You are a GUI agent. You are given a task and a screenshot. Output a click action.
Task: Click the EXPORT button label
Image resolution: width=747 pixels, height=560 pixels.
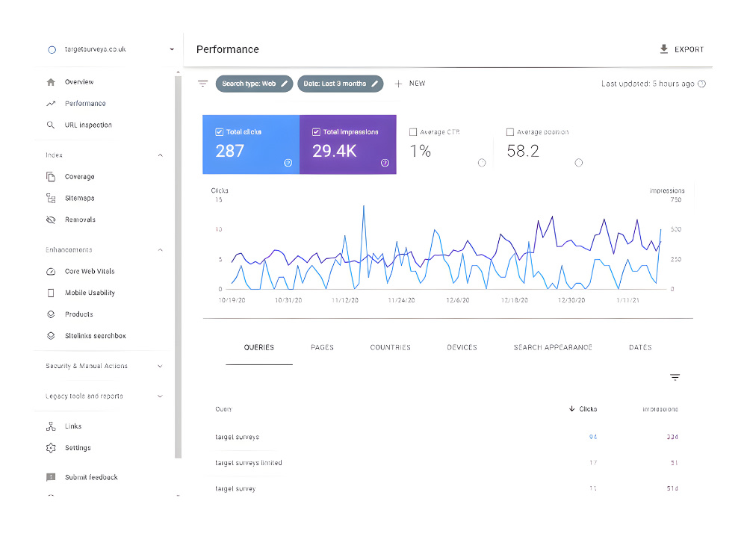click(x=689, y=49)
